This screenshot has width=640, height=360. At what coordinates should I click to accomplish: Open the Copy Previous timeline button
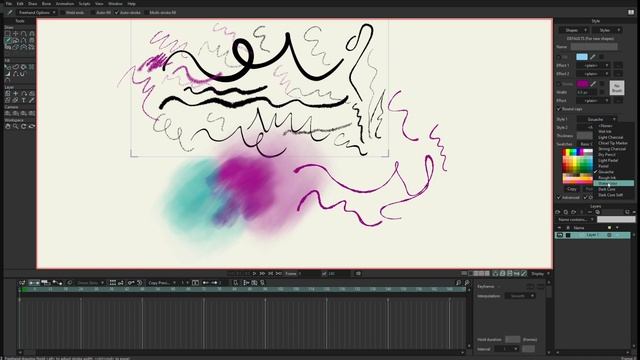[x=161, y=282]
